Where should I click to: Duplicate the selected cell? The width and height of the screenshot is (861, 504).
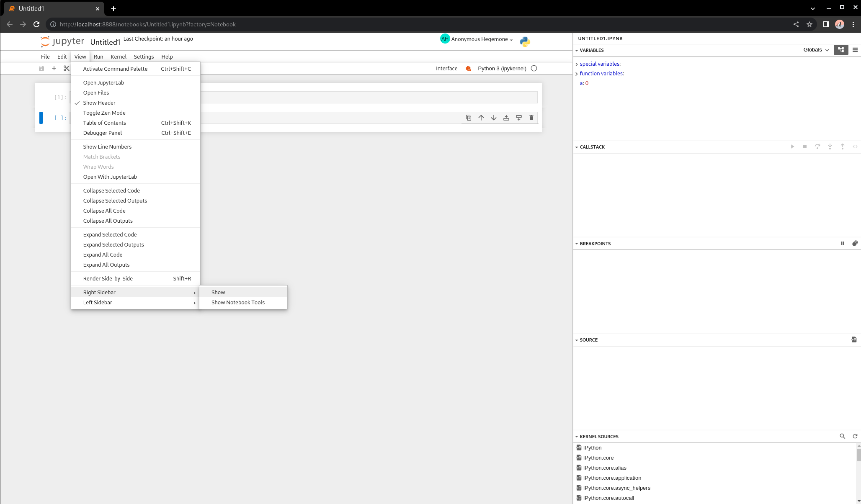point(469,118)
